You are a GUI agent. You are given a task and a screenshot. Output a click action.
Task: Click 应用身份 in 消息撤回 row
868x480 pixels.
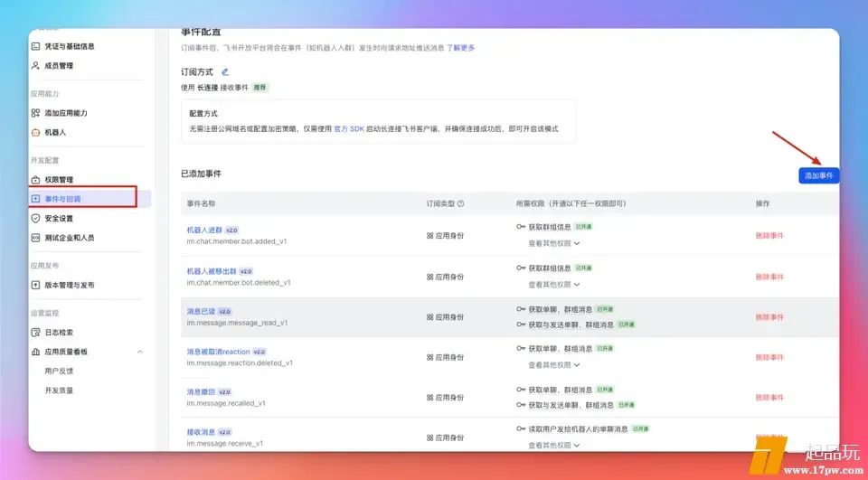(x=445, y=398)
